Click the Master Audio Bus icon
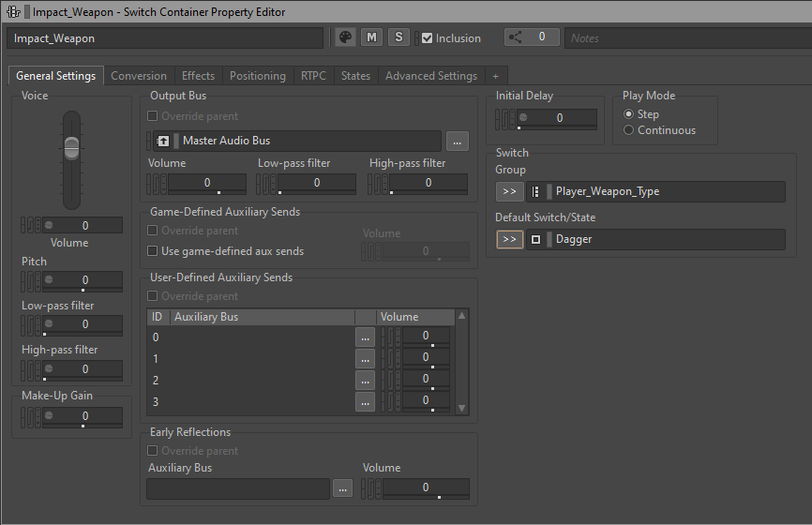This screenshot has width=812, height=525. point(163,141)
